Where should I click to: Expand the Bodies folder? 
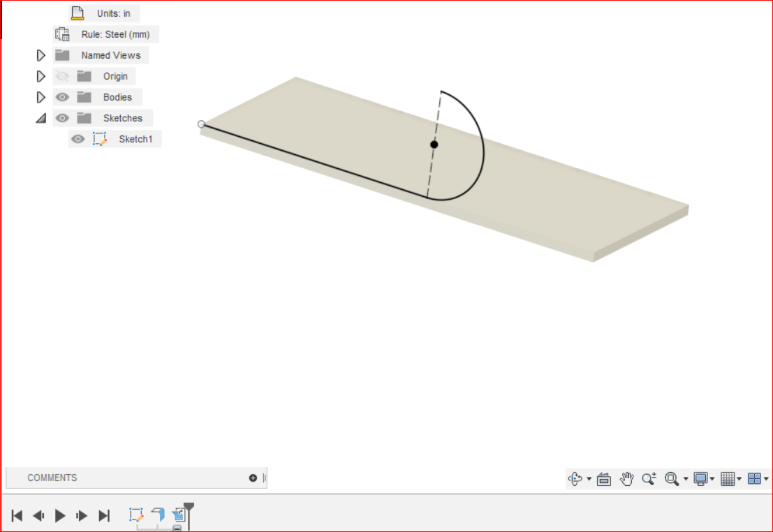point(41,97)
